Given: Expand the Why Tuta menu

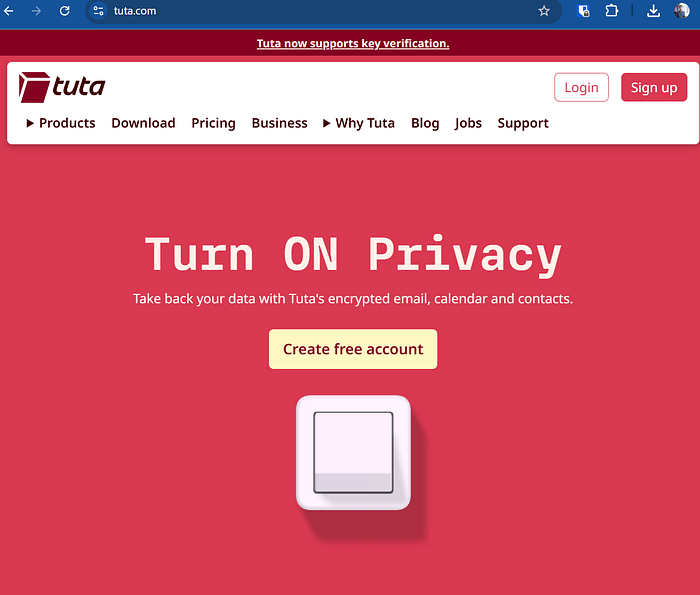Looking at the screenshot, I should (x=359, y=123).
